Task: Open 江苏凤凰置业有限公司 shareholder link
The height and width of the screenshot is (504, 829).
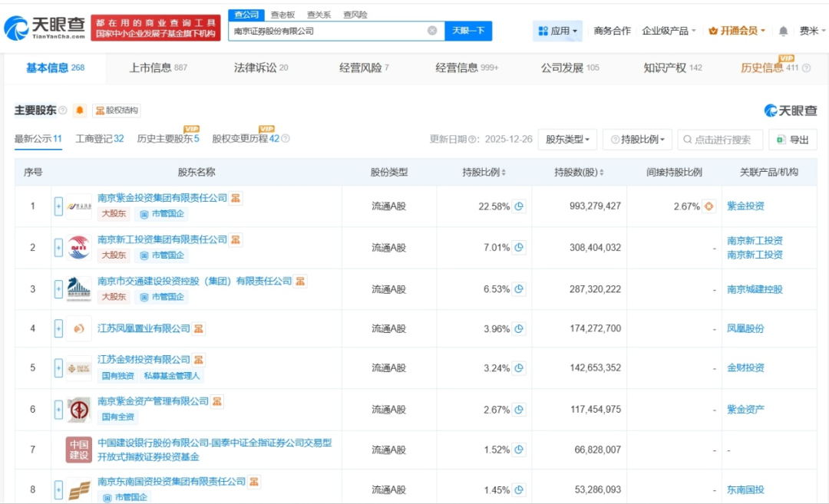Action: [x=144, y=328]
